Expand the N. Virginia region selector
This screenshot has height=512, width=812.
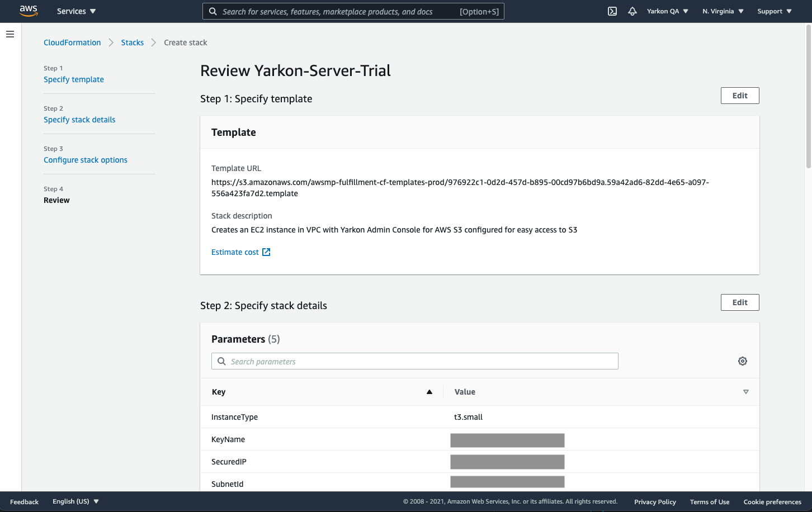[723, 11]
